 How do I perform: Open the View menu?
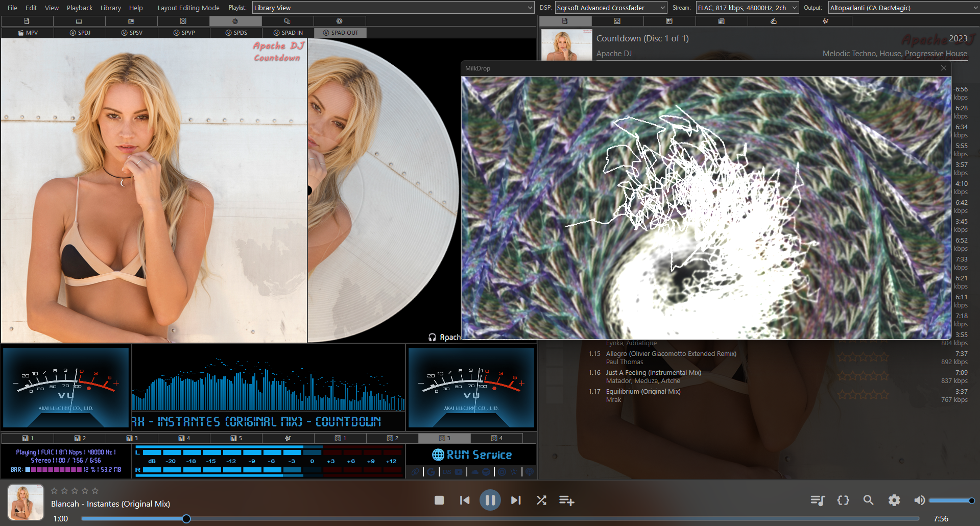pyautogui.click(x=52, y=8)
